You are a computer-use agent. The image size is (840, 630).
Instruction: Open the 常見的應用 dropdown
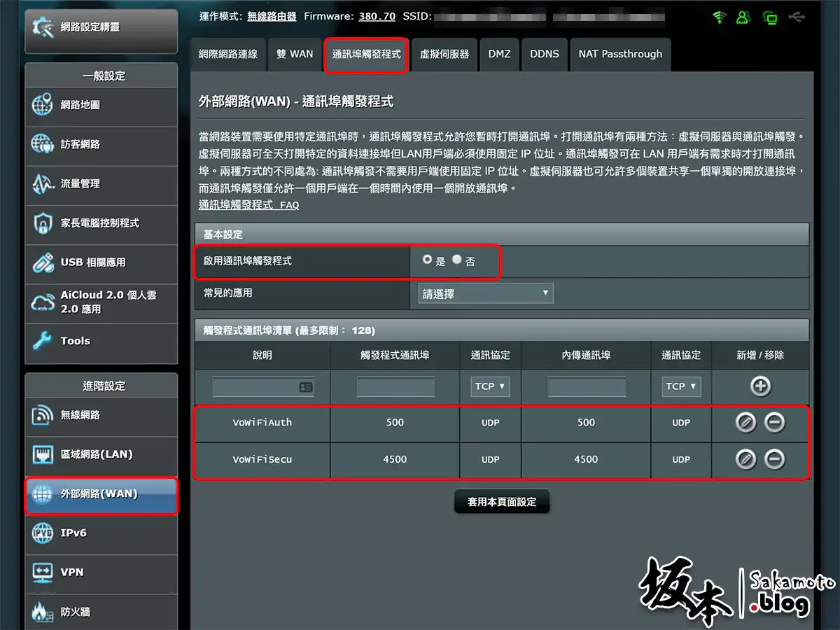pyautogui.click(x=484, y=294)
